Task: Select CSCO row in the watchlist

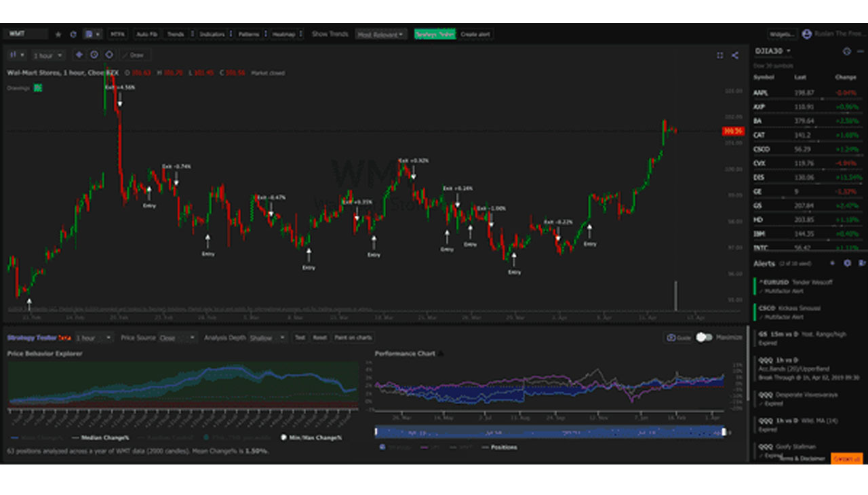Action: point(808,149)
